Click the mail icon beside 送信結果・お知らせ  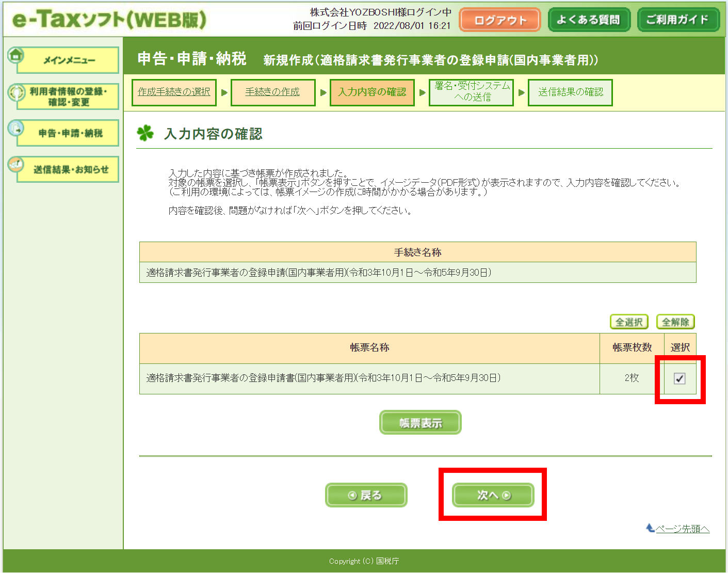tap(16, 165)
